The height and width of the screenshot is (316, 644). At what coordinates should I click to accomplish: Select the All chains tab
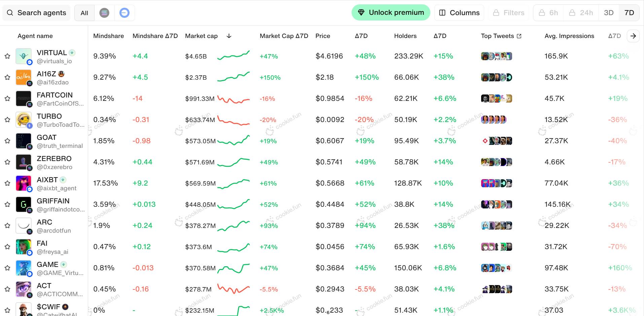click(84, 13)
